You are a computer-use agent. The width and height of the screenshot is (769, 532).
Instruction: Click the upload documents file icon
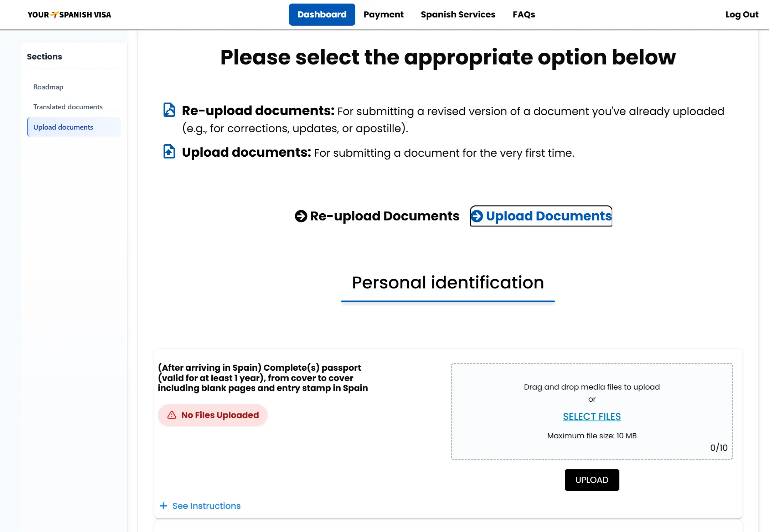169,151
